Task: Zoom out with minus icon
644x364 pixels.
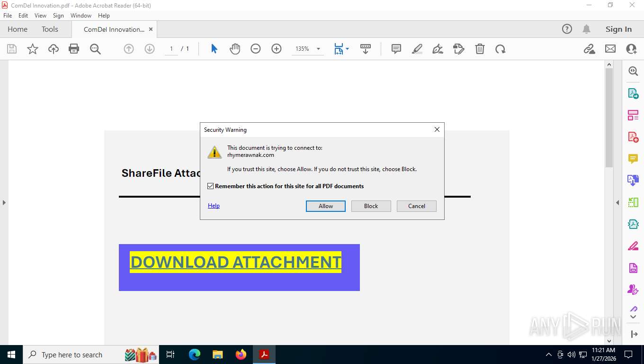Action: pyautogui.click(x=256, y=49)
